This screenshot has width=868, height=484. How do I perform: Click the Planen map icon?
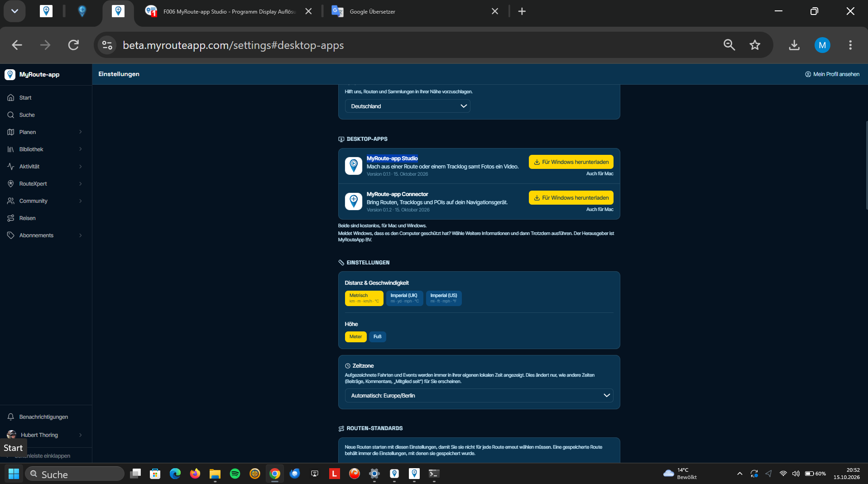pos(11,132)
